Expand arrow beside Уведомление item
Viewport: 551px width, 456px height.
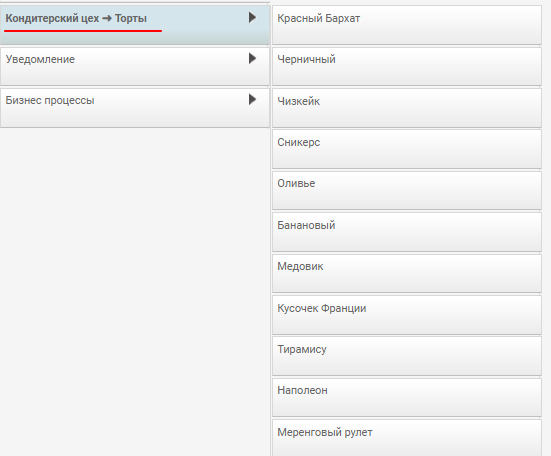click(x=252, y=58)
